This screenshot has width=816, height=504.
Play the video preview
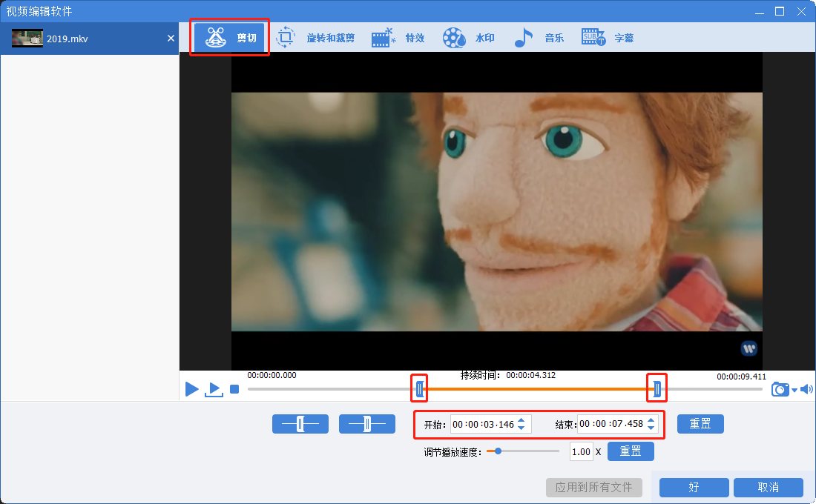(191, 389)
